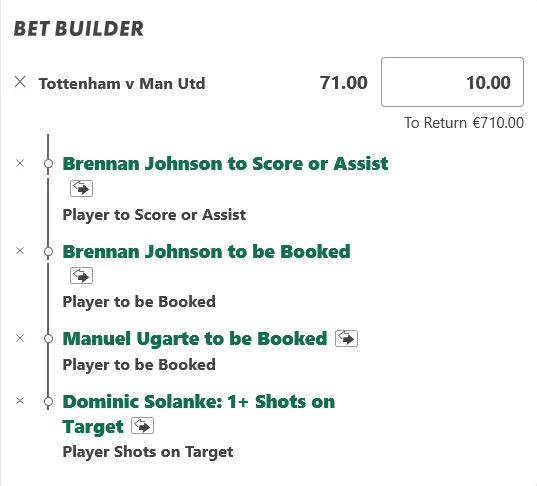Open Brennan Johnson to Score or Assist
The width and height of the screenshot is (537, 486).
click(x=225, y=164)
